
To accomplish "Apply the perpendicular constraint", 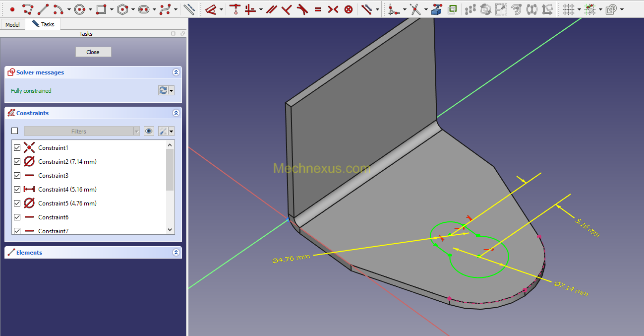I will pyautogui.click(x=287, y=9).
